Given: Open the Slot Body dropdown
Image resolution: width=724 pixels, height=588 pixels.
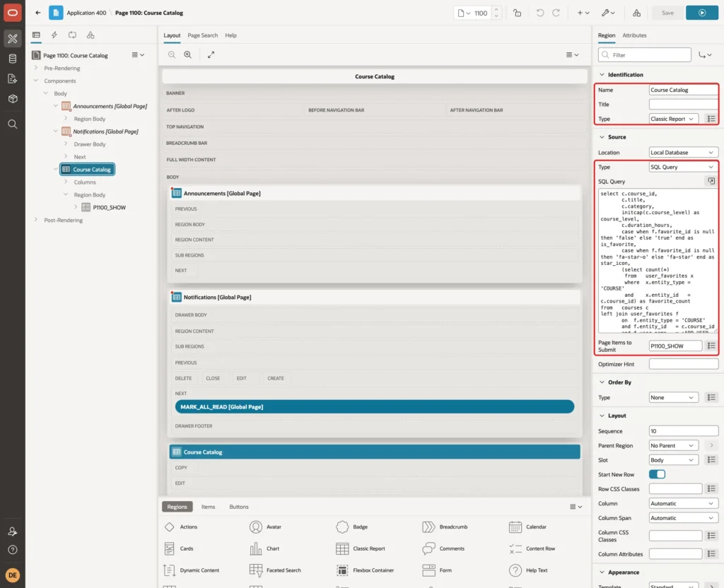Looking at the screenshot, I should click(673, 460).
